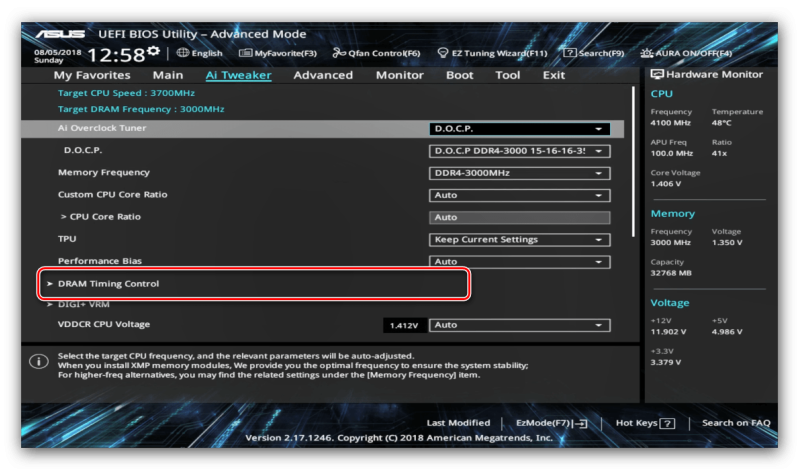Click the Hot Keys question mark icon
The width and height of the screenshot is (800, 470).
(667, 423)
